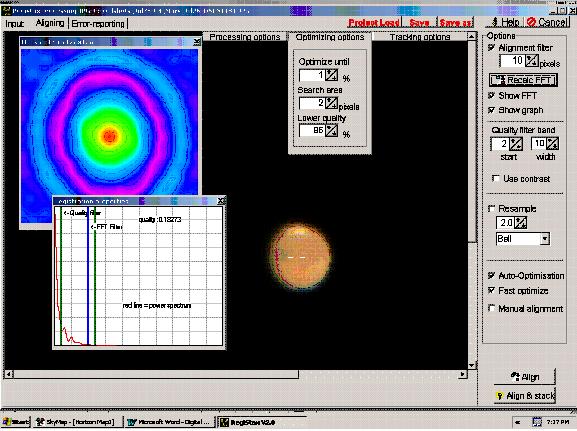
Task: Open the Windows Start button
Action: (15, 422)
